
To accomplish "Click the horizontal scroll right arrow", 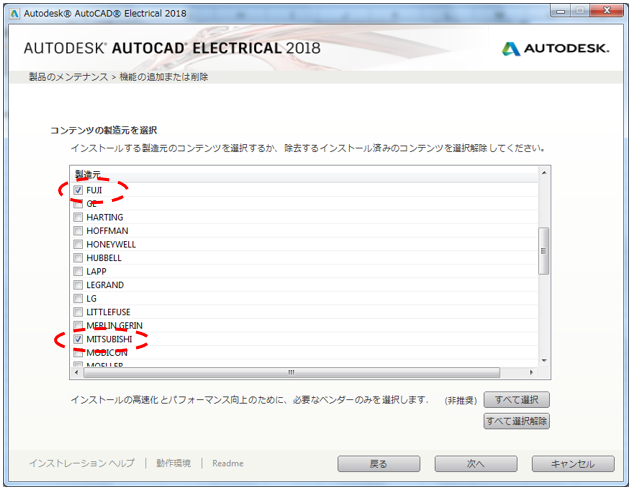I will (531, 373).
